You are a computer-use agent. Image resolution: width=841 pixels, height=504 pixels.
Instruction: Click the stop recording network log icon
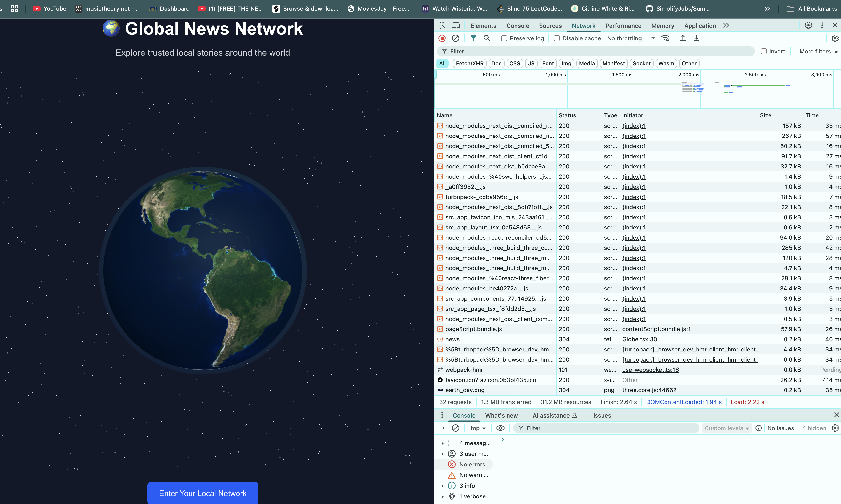[442, 38]
